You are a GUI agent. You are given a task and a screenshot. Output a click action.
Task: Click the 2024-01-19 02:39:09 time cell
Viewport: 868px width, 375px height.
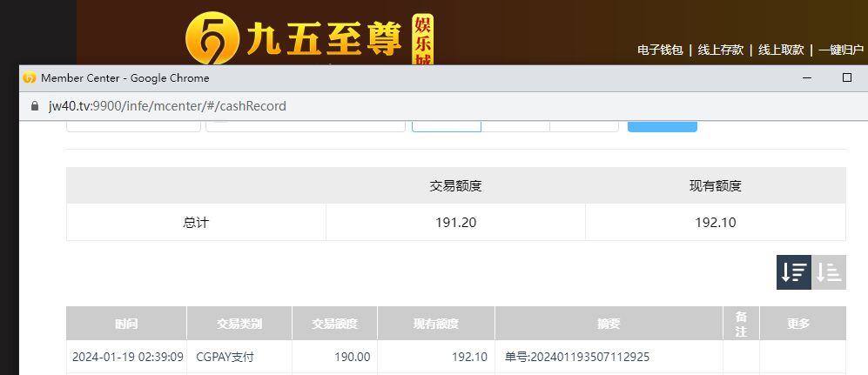click(127, 357)
